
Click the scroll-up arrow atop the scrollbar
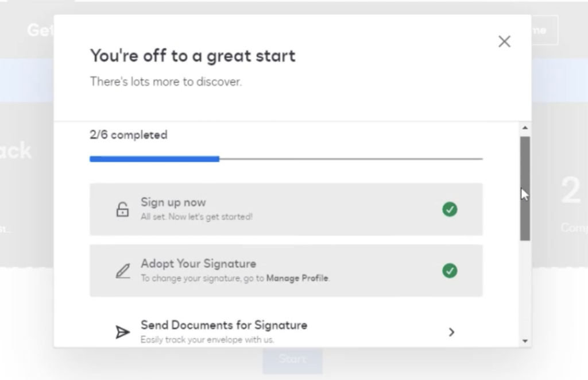pyautogui.click(x=526, y=128)
